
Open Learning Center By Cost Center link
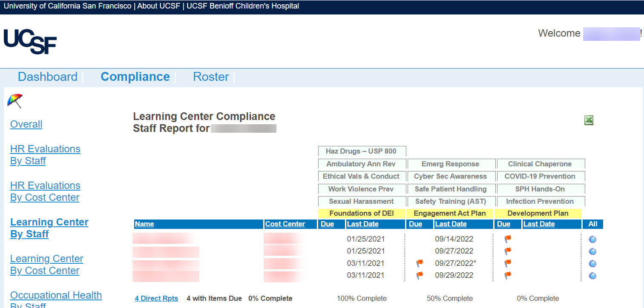tap(47, 265)
